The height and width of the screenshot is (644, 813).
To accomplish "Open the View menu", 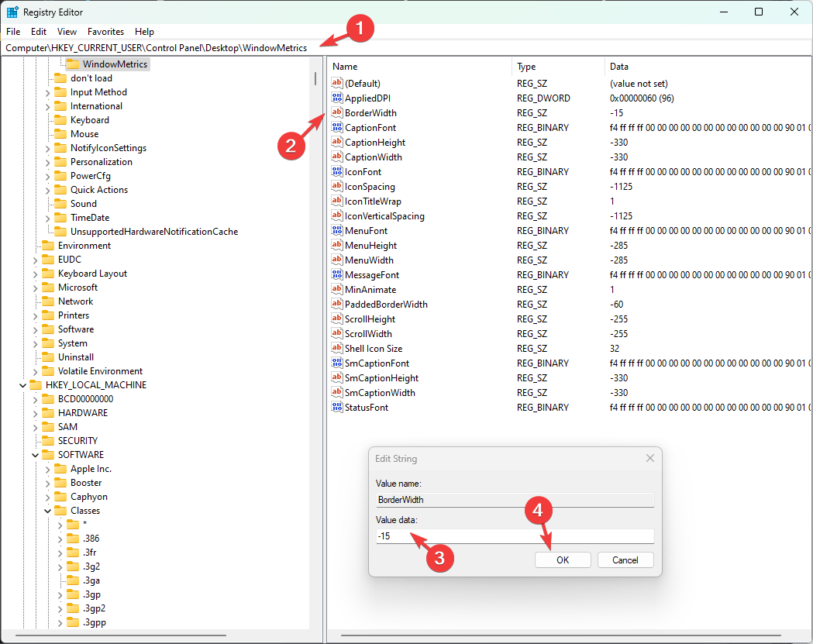I will click(x=67, y=32).
